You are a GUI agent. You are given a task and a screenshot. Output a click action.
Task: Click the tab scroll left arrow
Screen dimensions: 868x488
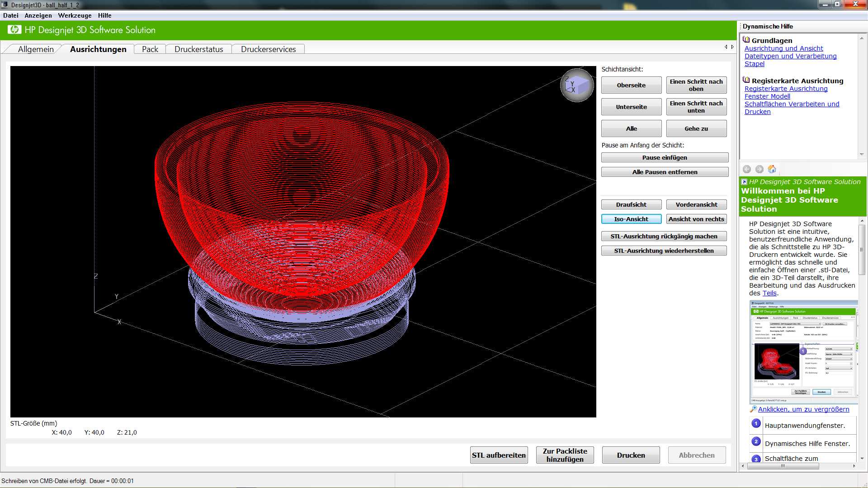click(x=726, y=47)
